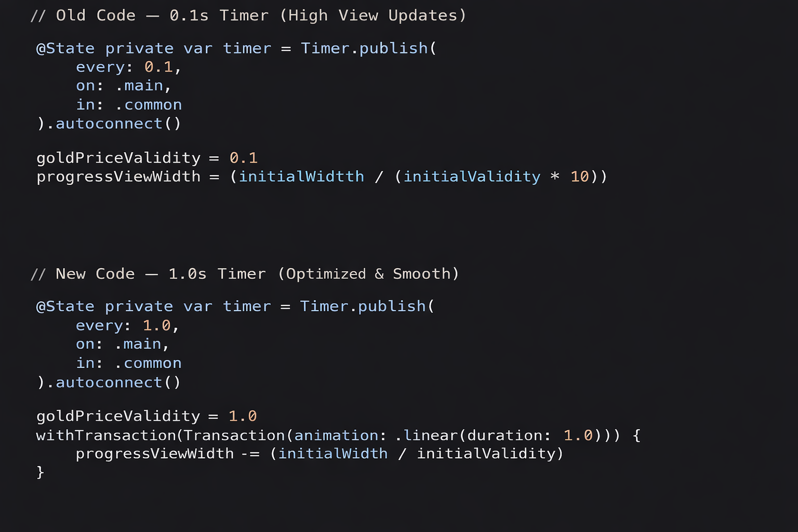Viewport: 798px width, 532px height.
Task: Click "goldPriceValidity" assigned to 1.0
Action: click(118, 416)
